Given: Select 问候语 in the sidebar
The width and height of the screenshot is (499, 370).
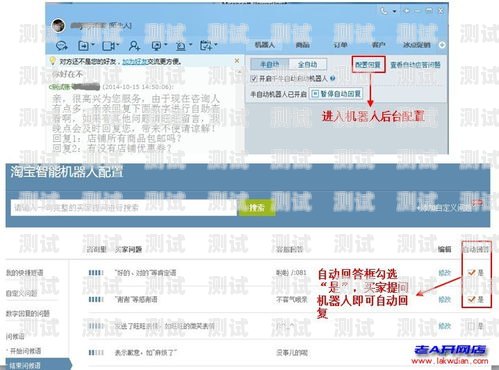Looking at the screenshot, I should (15, 337).
